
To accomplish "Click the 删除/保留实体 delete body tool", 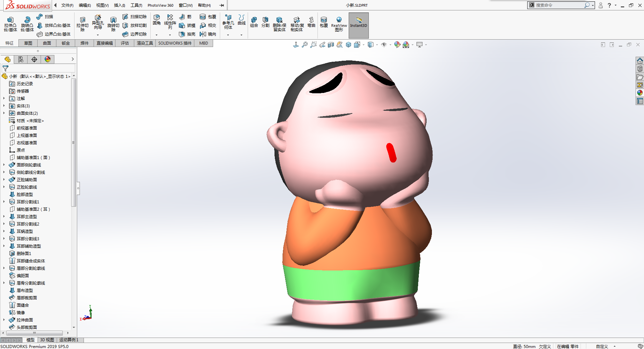I will (280, 24).
